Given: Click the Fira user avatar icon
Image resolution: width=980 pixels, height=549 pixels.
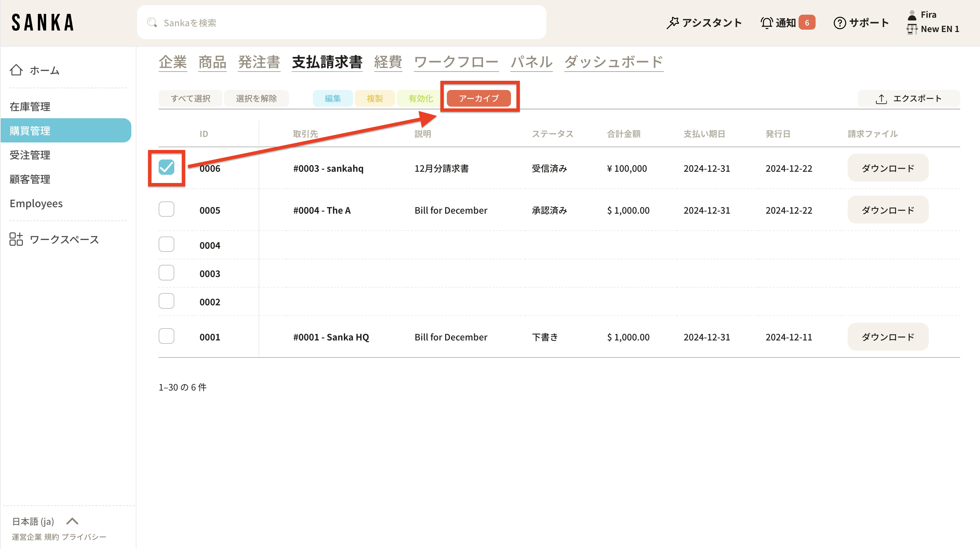Looking at the screenshot, I should pos(912,15).
